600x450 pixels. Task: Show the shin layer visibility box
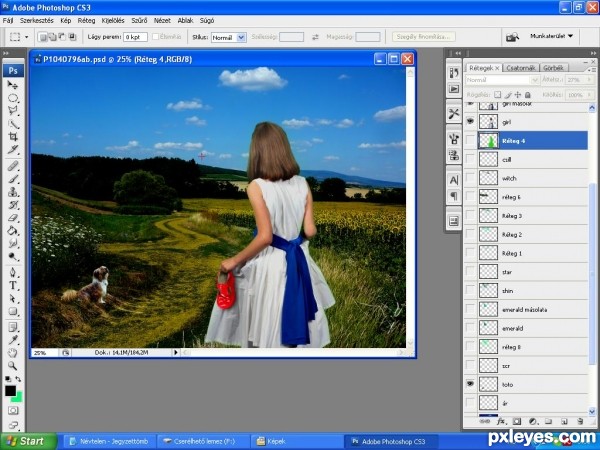tap(470, 290)
